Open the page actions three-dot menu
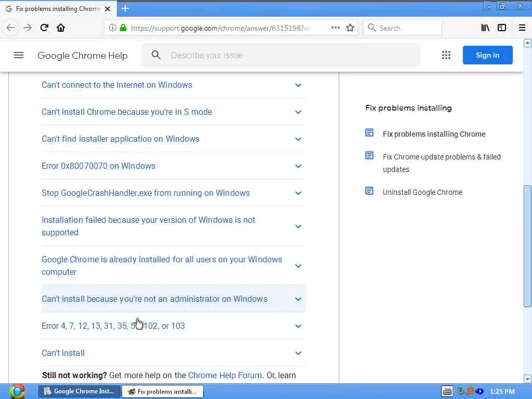The height and width of the screenshot is (399, 532). [x=335, y=28]
